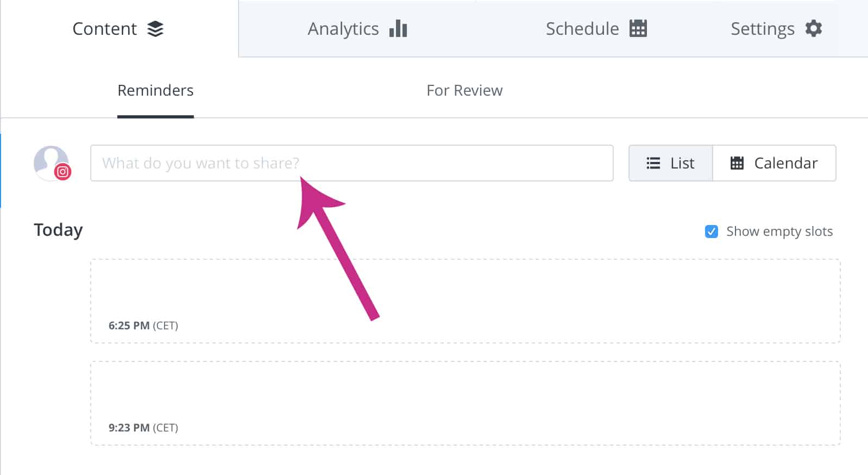This screenshot has height=475, width=868.
Task: Switch to the Schedule tab
Action: 596,28
